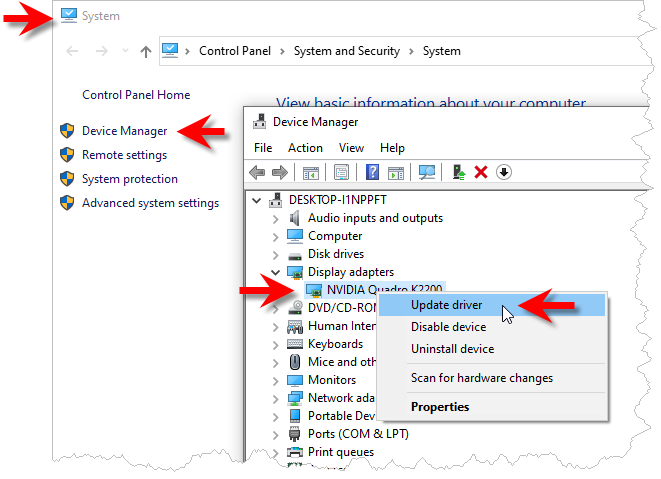The width and height of the screenshot is (661, 479).
Task: Open the Help menu
Action: (x=392, y=148)
